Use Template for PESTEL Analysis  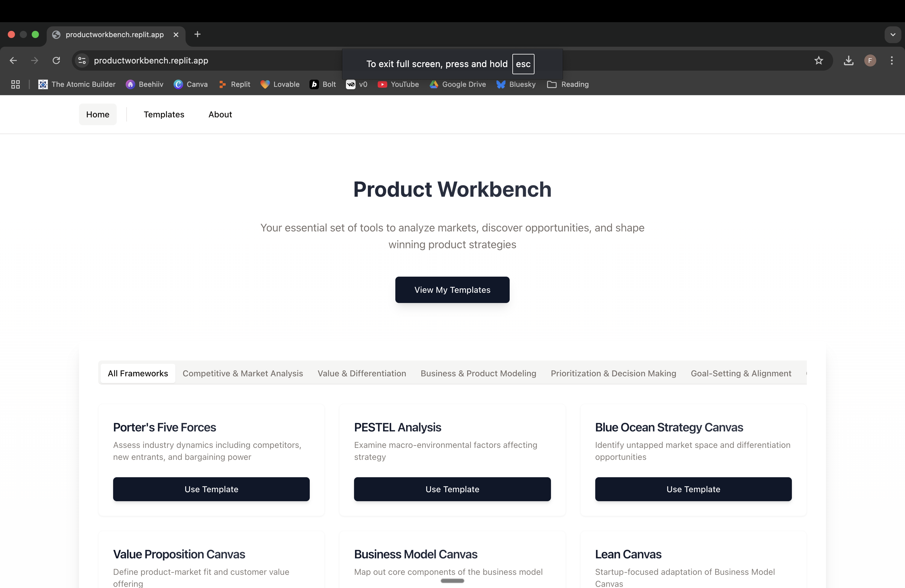452,489
